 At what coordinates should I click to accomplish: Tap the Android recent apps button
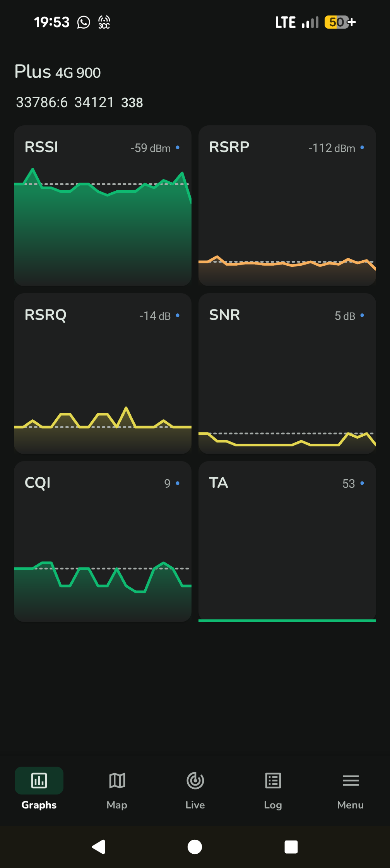coord(291,847)
